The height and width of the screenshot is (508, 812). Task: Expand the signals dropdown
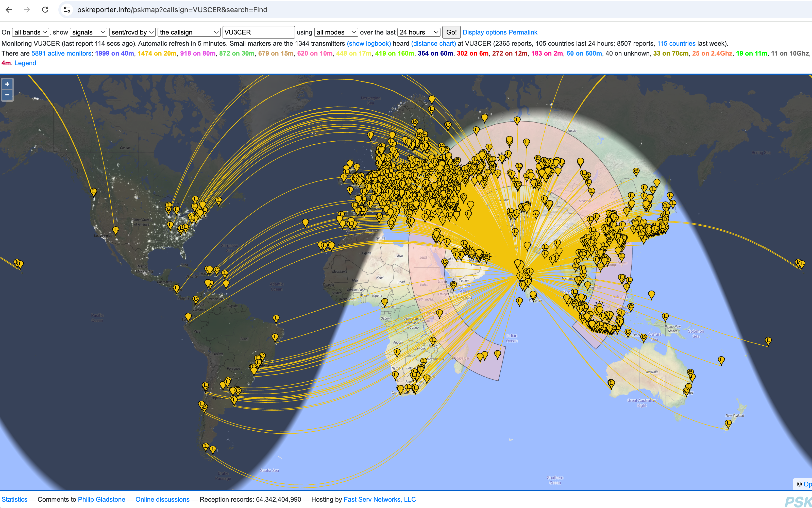coord(88,32)
